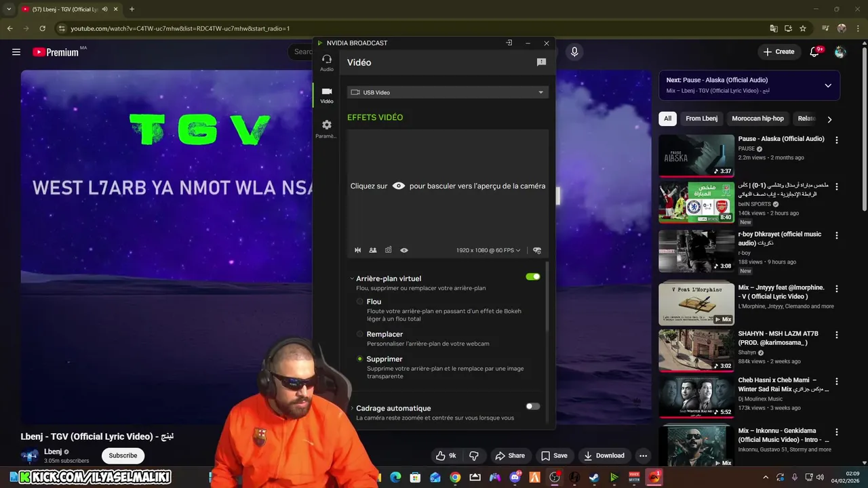Image resolution: width=868 pixels, height=488 pixels.
Task: Click the Save button under video
Action: coord(554,455)
